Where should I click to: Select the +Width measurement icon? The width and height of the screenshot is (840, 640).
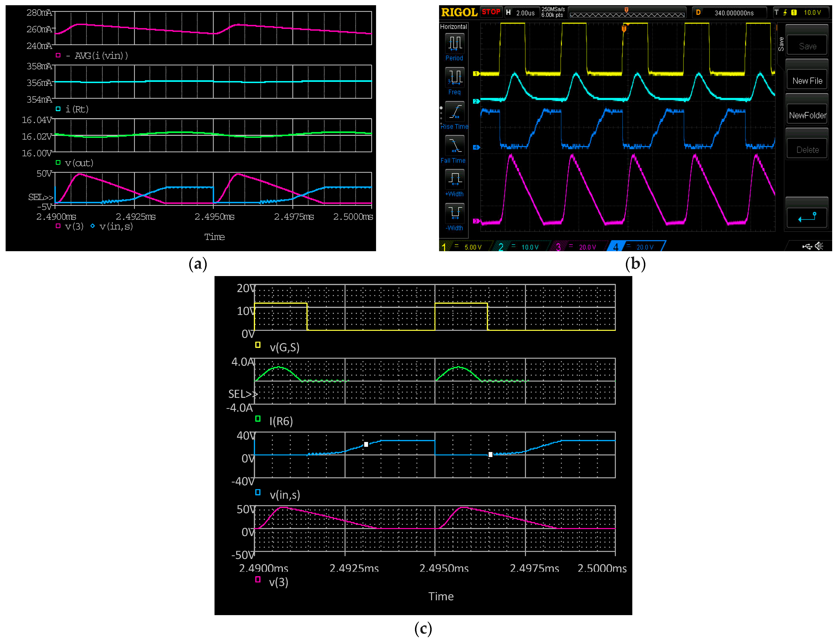tap(455, 179)
